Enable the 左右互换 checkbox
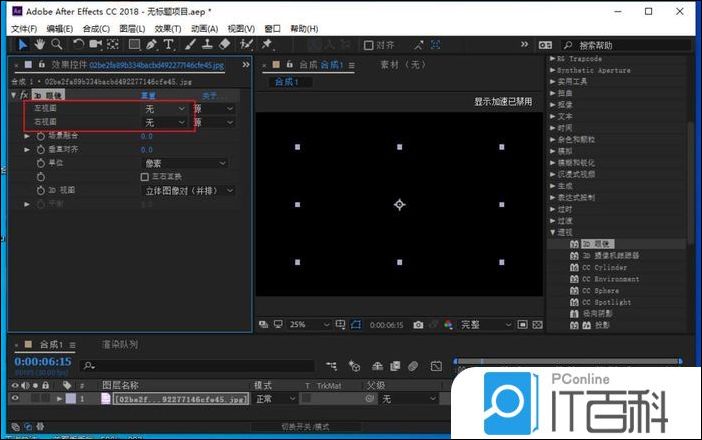Viewport: 702px width, 440px height. click(x=145, y=176)
